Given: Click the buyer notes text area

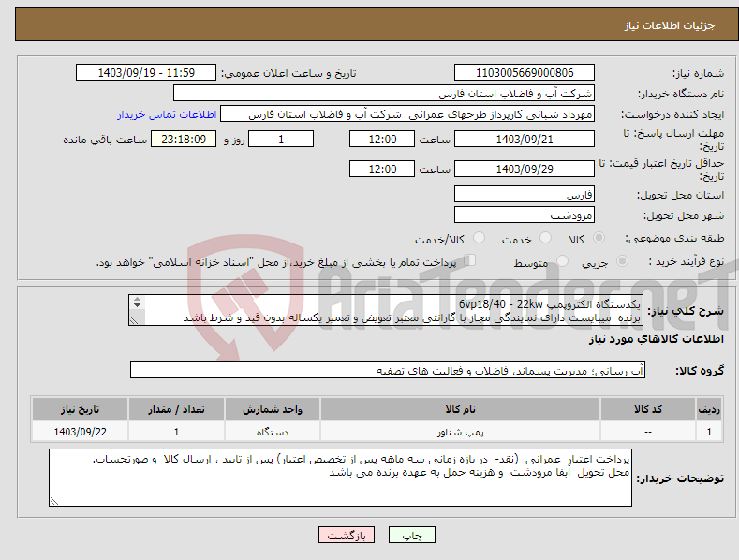Looking at the screenshot, I should click(x=340, y=478).
